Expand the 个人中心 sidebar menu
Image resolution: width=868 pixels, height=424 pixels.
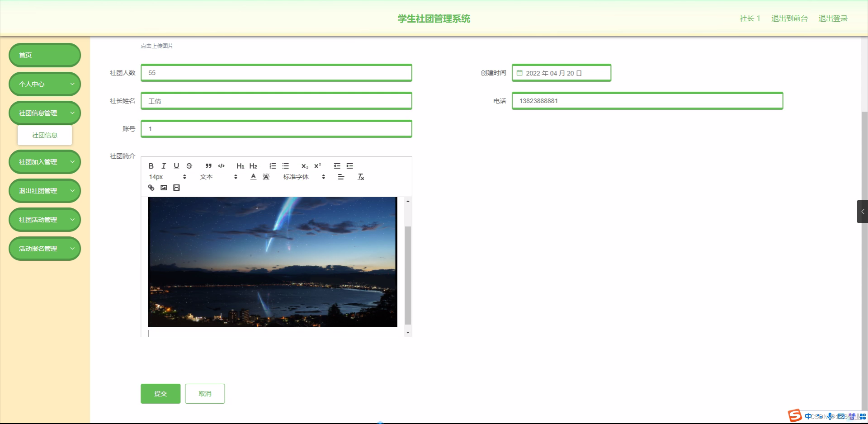tap(45, 84)
